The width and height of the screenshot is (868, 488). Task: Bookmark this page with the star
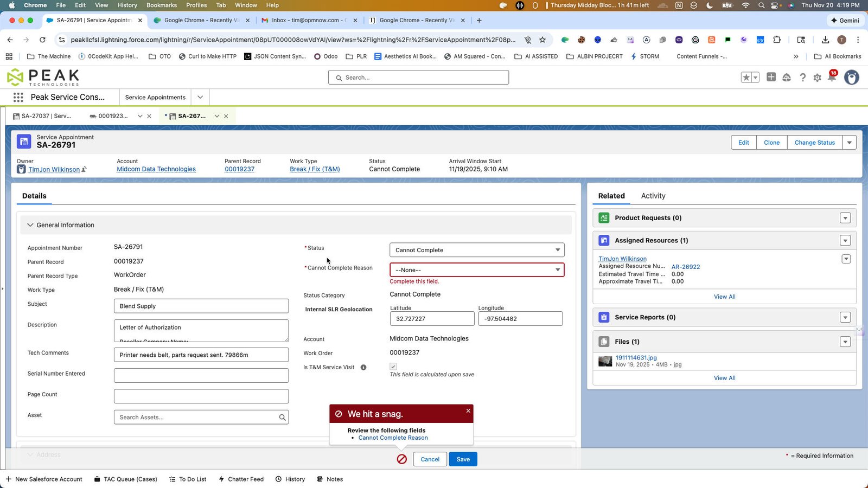(x=542, y=40)
